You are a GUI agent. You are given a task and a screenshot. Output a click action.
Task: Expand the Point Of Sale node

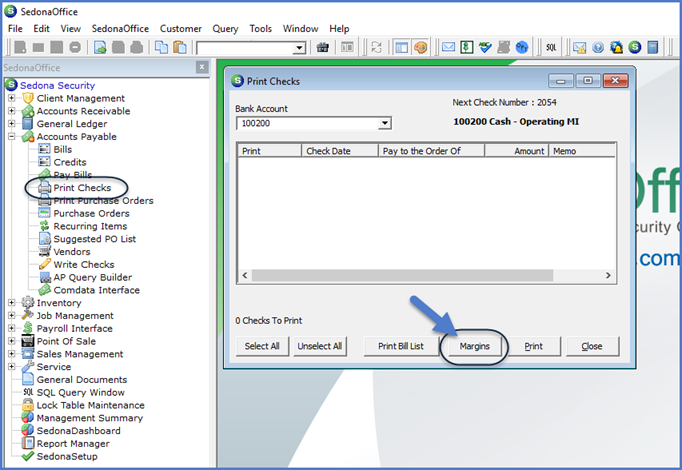[12, 341]
